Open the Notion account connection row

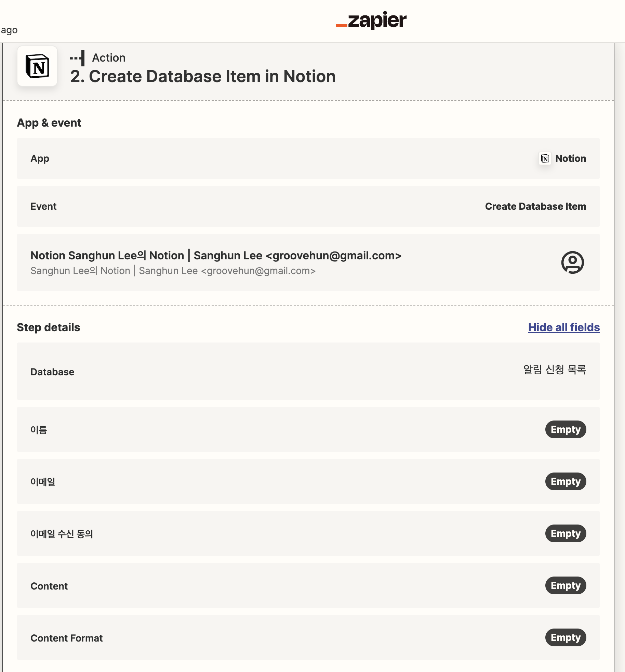pos(308,262)
